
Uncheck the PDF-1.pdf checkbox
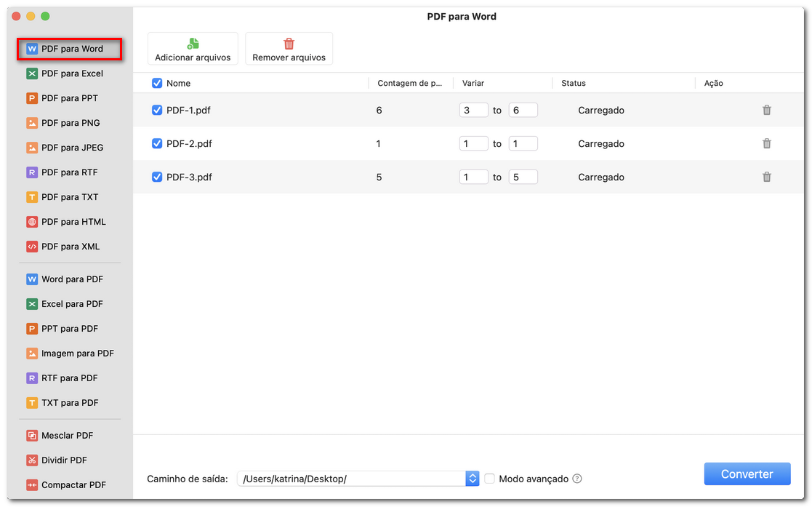pos(157,110)
